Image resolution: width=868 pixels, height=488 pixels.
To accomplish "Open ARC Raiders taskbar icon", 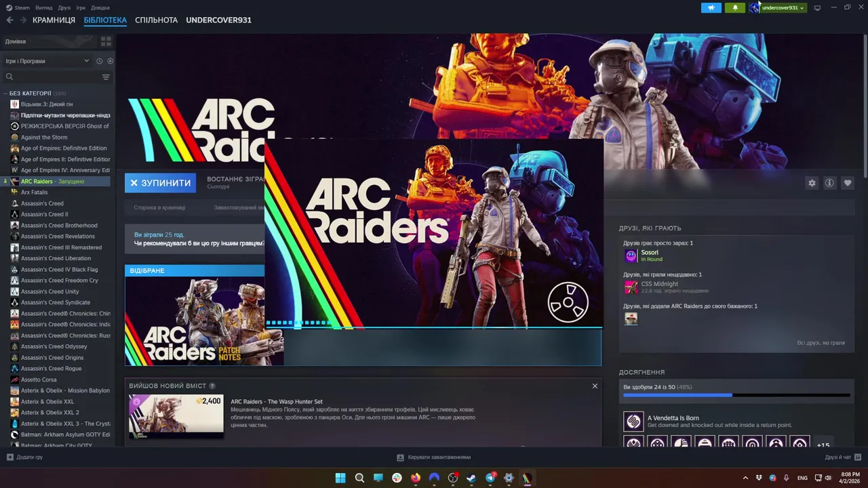I will tap(527, 478).
